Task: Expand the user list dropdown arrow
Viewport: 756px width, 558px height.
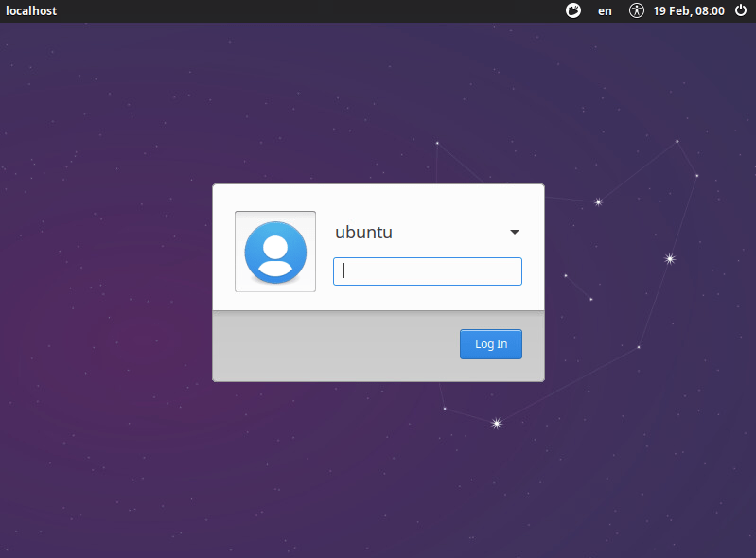Action: 515,233
